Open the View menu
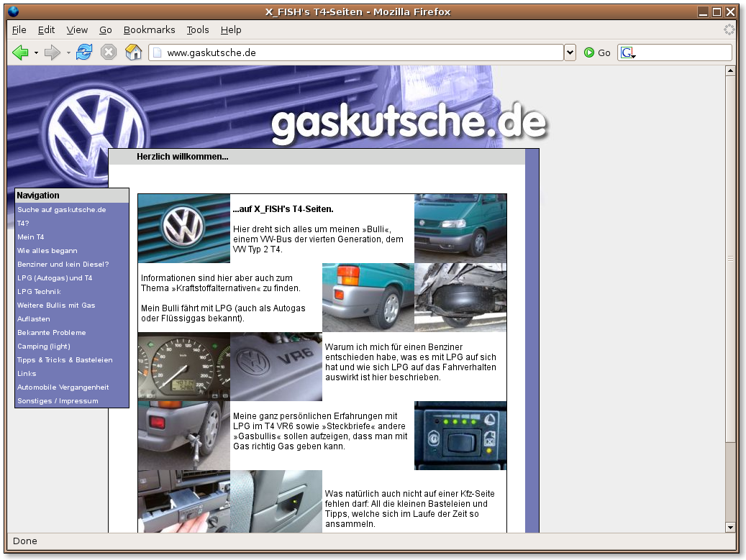The height and width of the screenshot is (560, 746). 77,30
